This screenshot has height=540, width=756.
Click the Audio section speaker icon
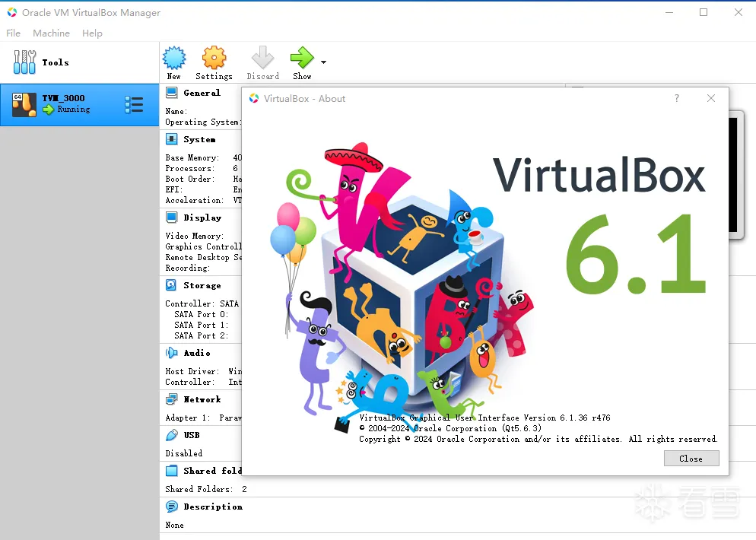pos(171,353)
